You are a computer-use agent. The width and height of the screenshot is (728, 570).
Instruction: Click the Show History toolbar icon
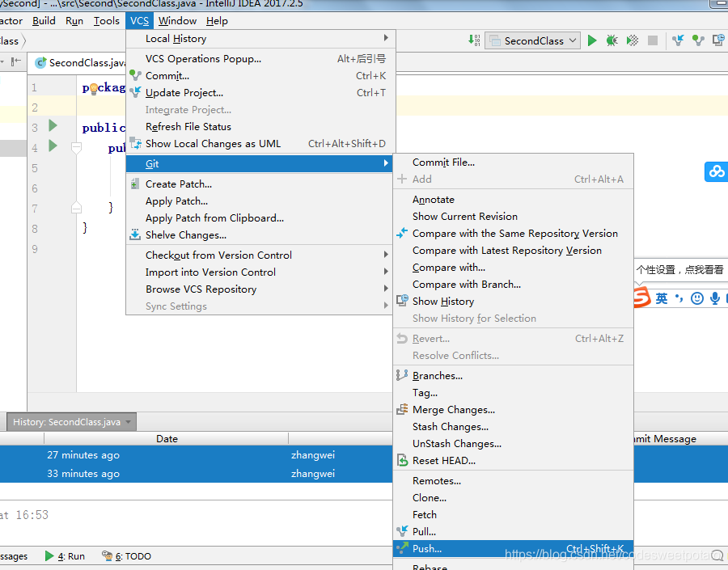[718, 41]
